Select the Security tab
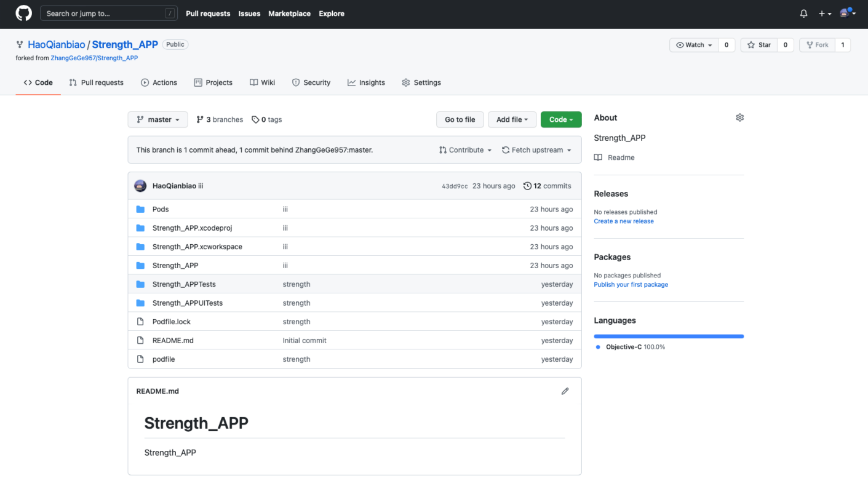This screenshot has width=868, height=481. [311, 82]
